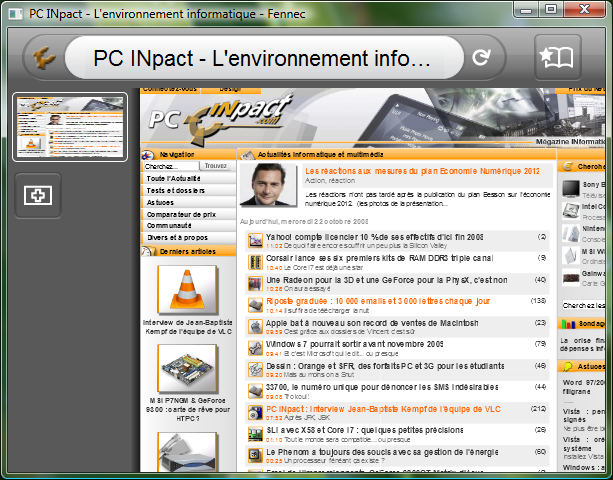
Task: Click the PC INpact.com logo
Action: click(219, 119)
